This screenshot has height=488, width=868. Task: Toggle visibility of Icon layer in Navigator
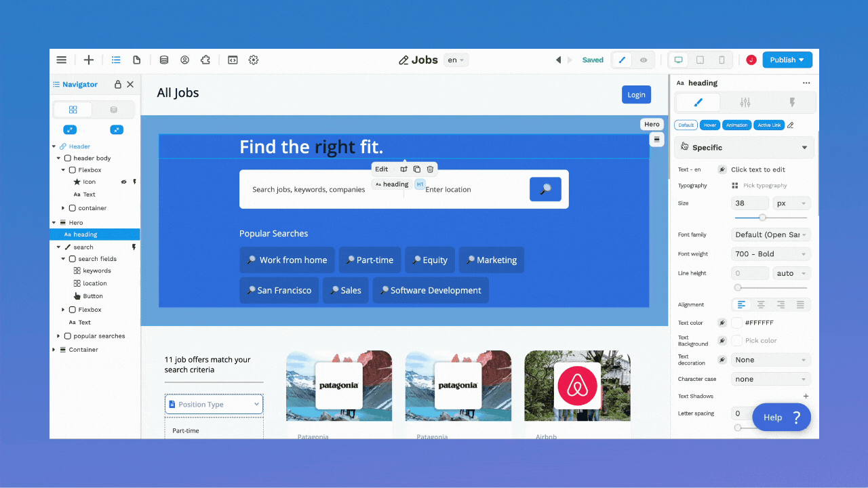point(123,182)
